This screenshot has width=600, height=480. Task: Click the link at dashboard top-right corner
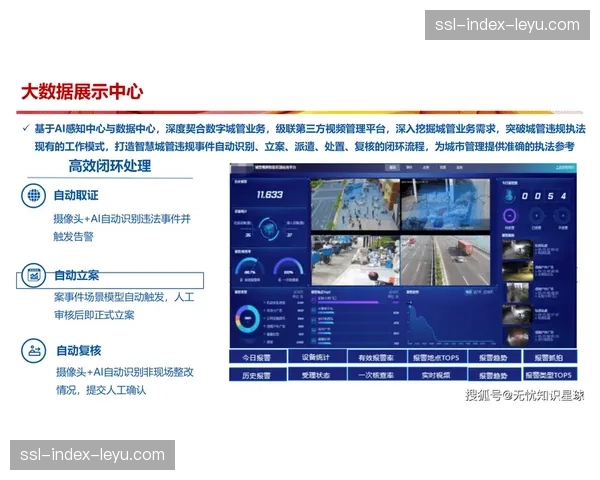(564, 168)
